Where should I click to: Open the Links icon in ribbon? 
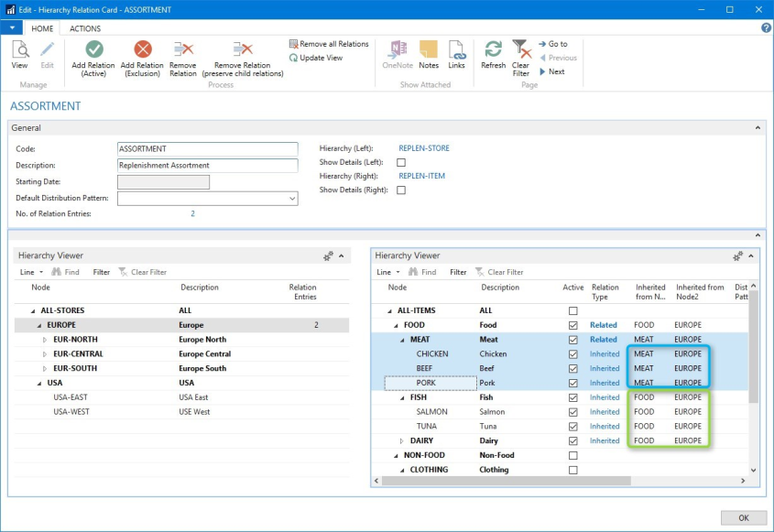tap(456, 50)
